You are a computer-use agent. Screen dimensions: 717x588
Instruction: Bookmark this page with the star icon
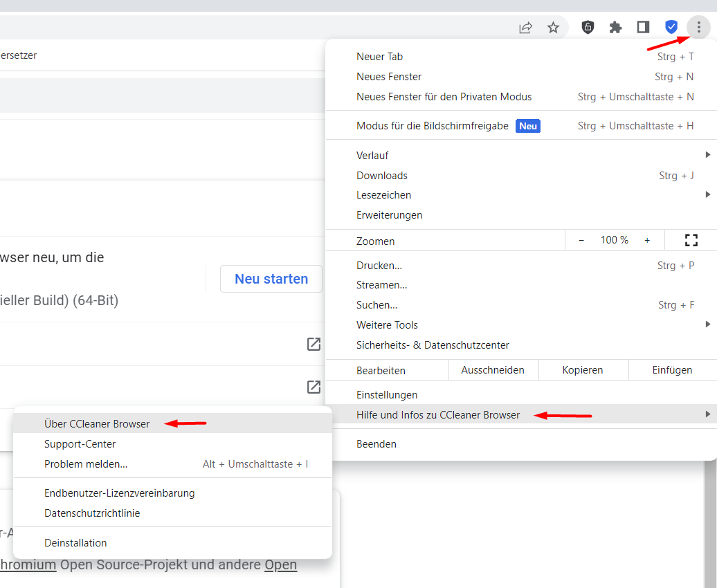[x=553, y=28]
